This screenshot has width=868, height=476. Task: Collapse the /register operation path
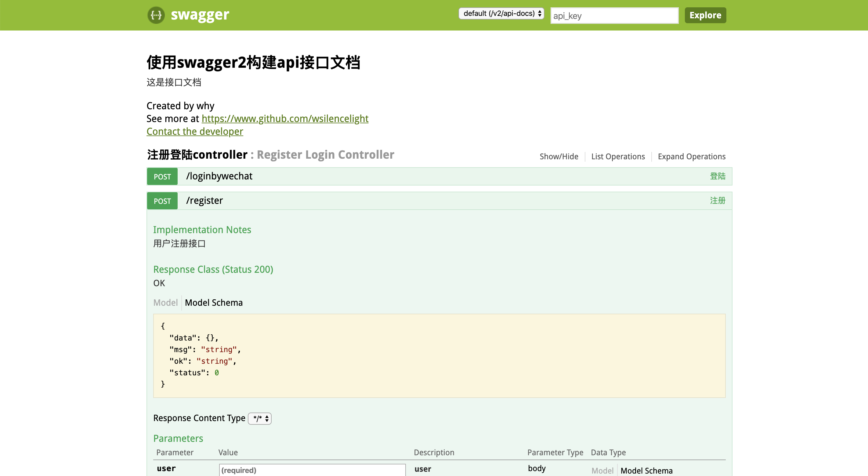tap(204, 201)
